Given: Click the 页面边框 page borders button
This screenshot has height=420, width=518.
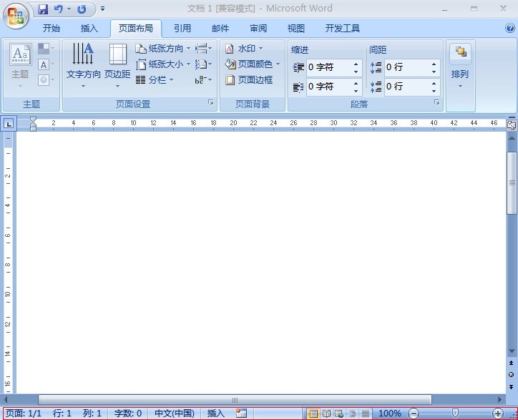Looking at the screenshot, I should click(249, 79).
